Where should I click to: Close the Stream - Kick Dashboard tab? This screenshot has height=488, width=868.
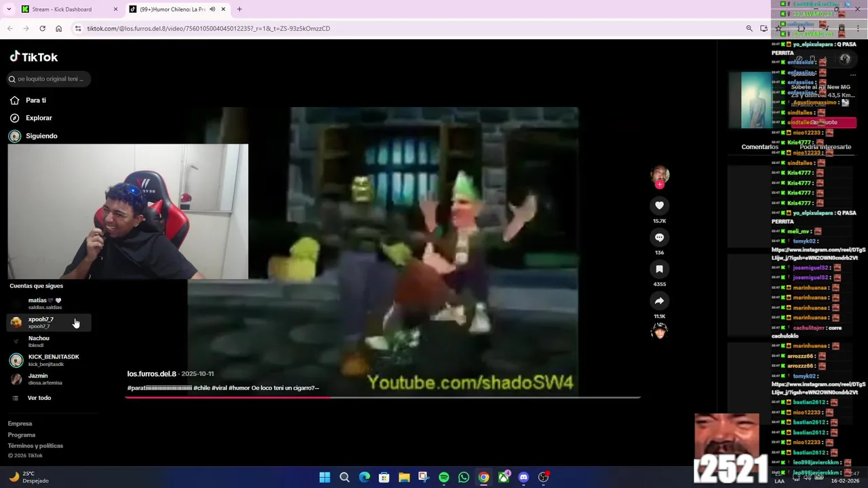(x=115, y=9)
